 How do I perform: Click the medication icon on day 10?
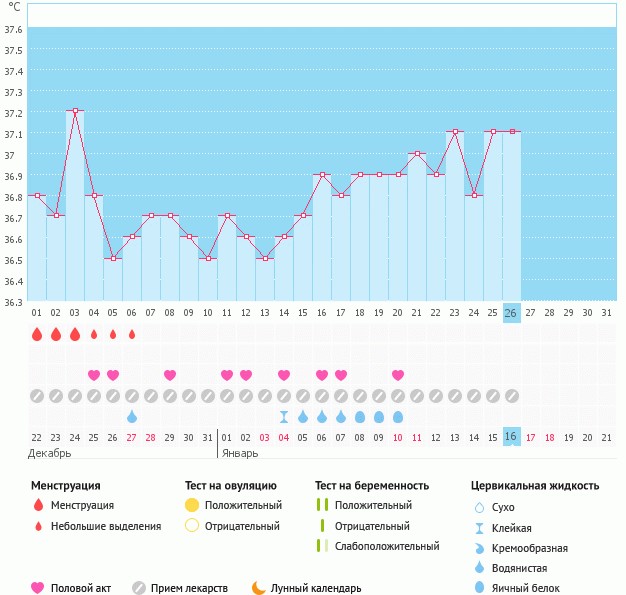click(x=208, y=396)
